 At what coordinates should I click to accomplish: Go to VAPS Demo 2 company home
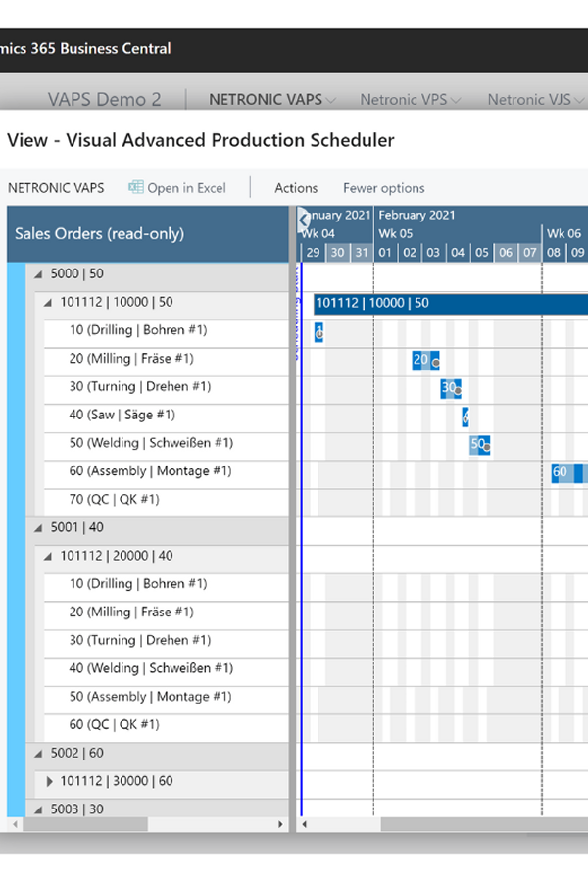coord(104,100)
